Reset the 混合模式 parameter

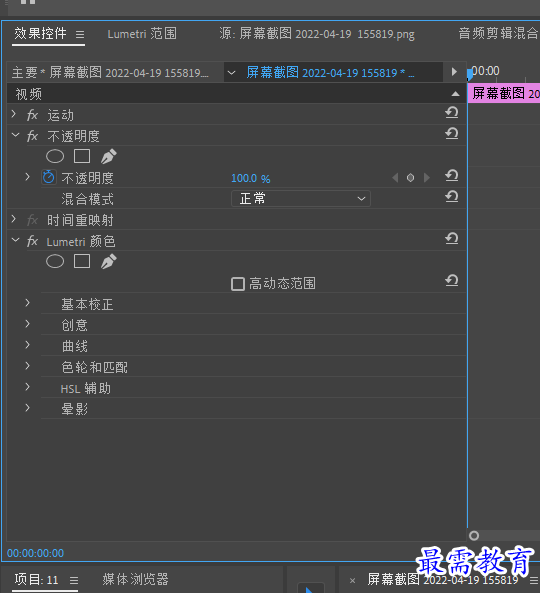(452, 197)
